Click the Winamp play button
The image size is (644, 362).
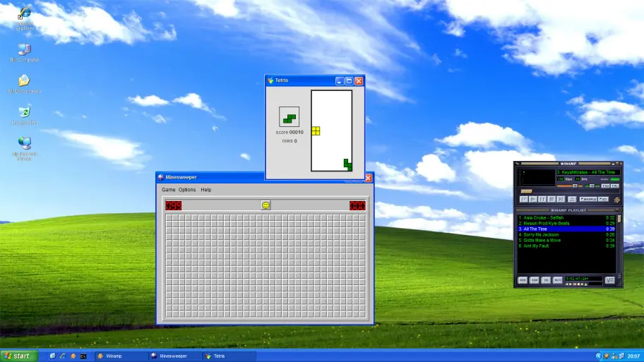(532, 199)
